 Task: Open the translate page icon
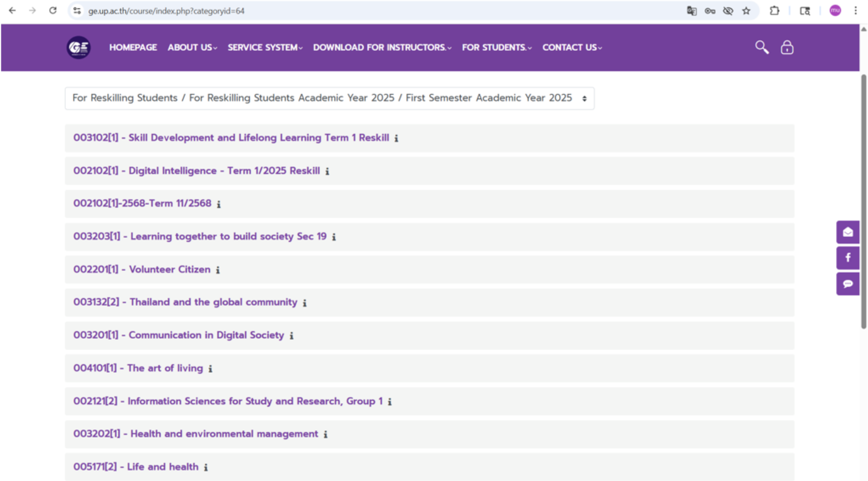(691, 11)
